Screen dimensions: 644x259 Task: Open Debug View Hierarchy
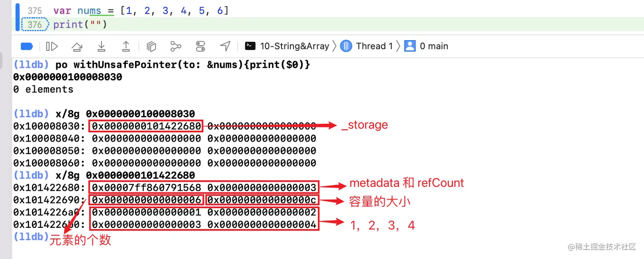[x=151, y=46]
